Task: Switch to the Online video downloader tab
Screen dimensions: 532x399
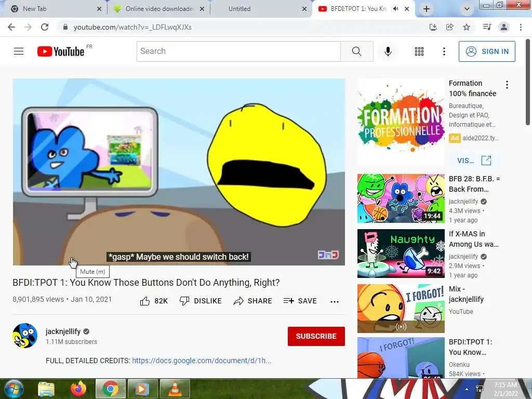Action: pyautogui.click(x=159, y=9)
